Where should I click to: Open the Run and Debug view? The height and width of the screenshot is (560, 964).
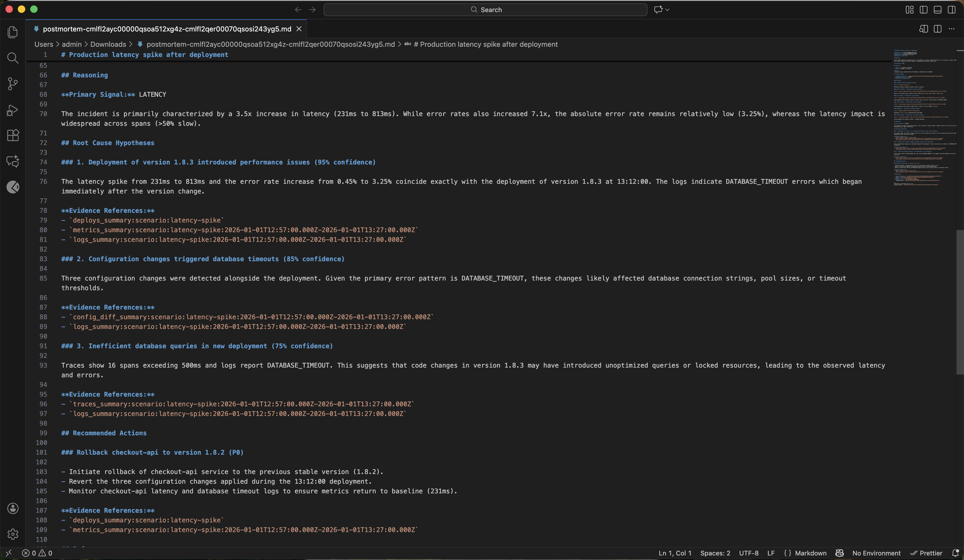click(x=13, y=110)
